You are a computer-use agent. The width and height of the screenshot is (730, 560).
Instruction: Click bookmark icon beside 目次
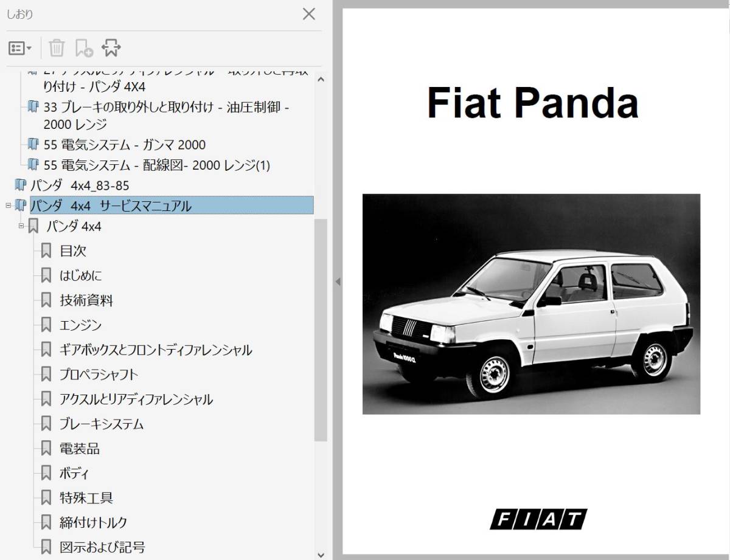[46, 251]
